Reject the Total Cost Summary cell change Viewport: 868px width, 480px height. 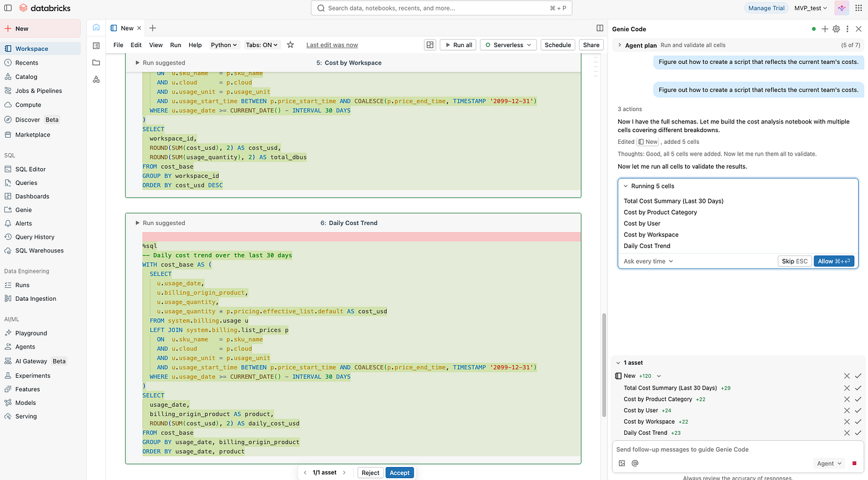[847, 388]
